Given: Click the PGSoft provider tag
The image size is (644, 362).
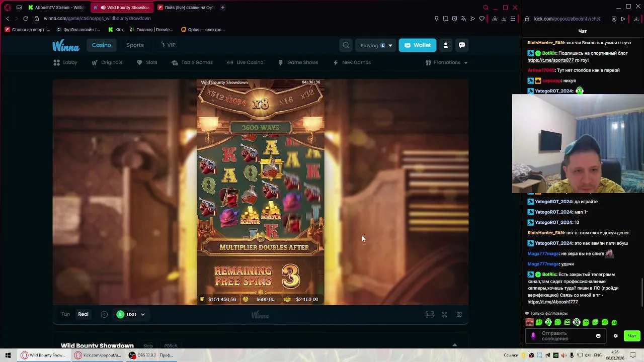Looking at the screenshot, I should point(171,346).
